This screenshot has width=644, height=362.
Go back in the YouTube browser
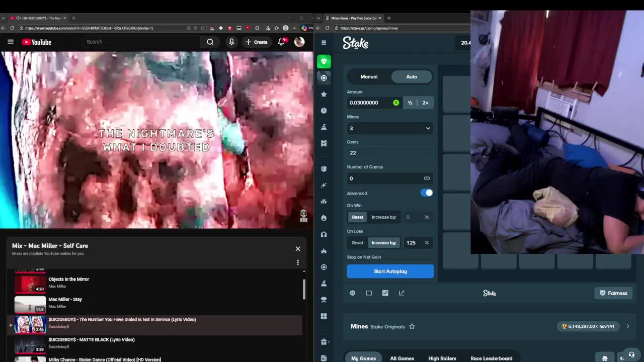tap(4, 28)
